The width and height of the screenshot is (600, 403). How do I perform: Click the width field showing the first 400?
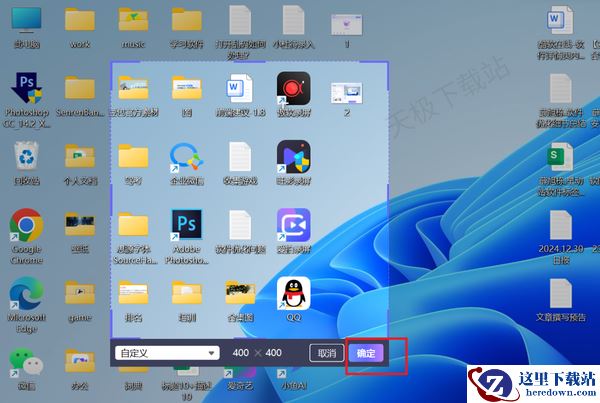241,352
